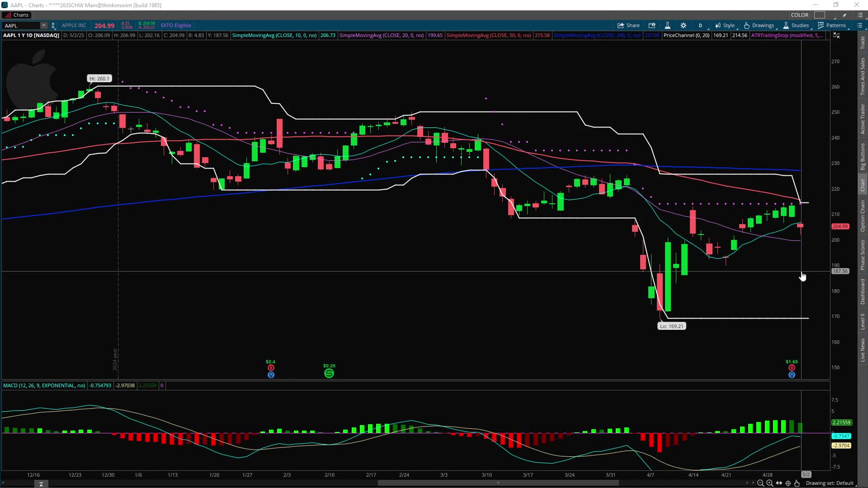Open the Style dropdown menu
The image size is (868, 488).
725,25
